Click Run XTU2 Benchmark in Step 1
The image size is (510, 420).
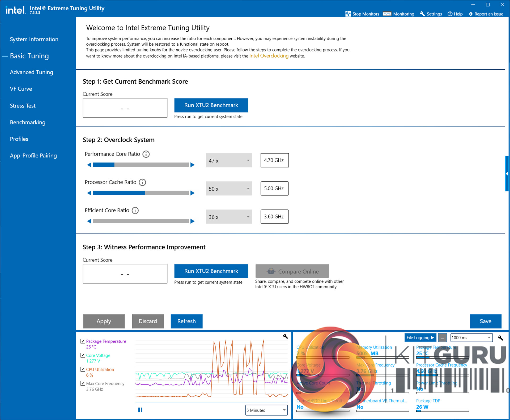coord(211,105)
